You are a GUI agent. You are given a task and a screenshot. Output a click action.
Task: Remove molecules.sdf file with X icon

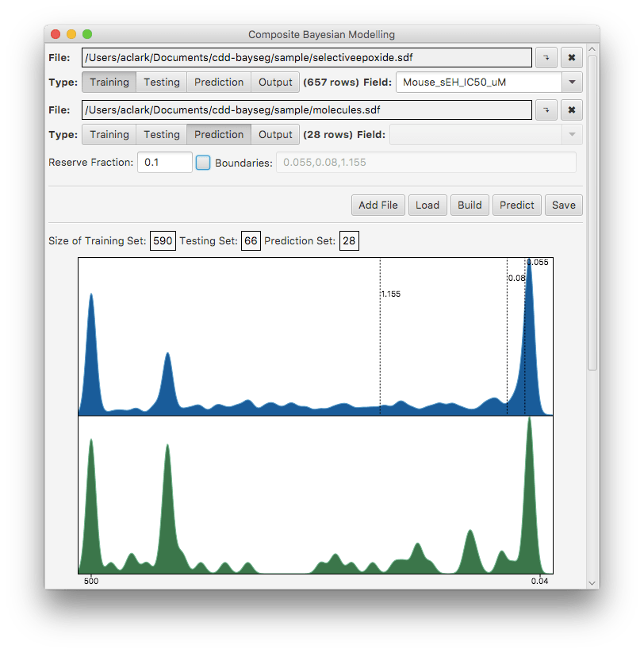pos(572,109)
